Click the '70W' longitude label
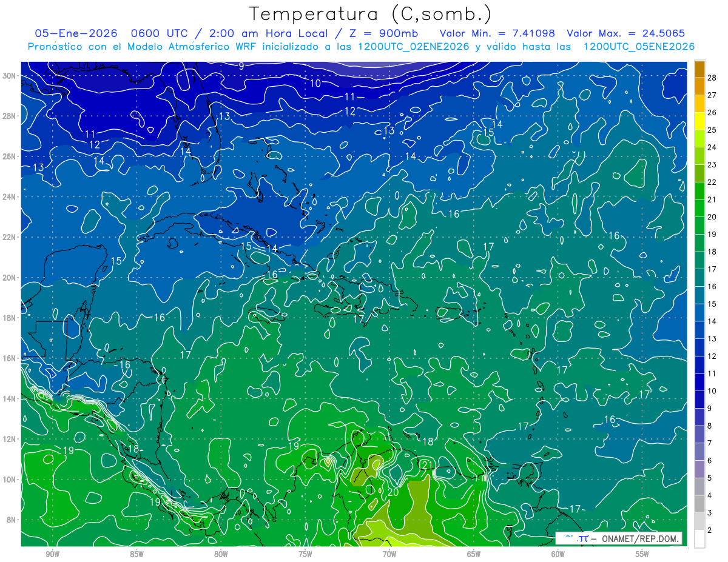The image size is (728, 562). pos(389,554)
